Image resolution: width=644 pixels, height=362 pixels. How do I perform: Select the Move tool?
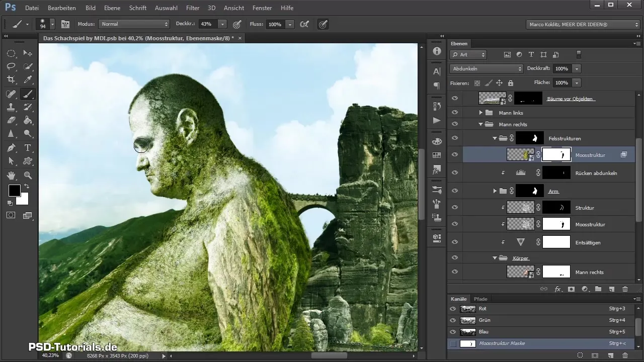(x=28, y=53)
